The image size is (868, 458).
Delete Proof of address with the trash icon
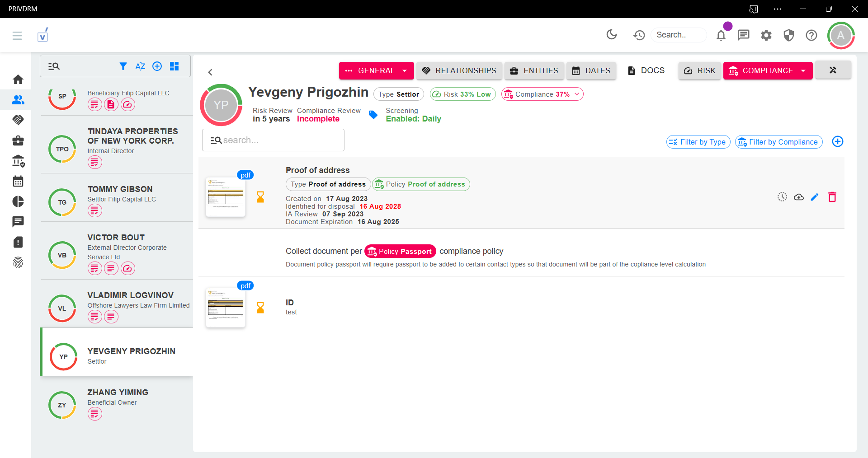click(x=832, y=197)
